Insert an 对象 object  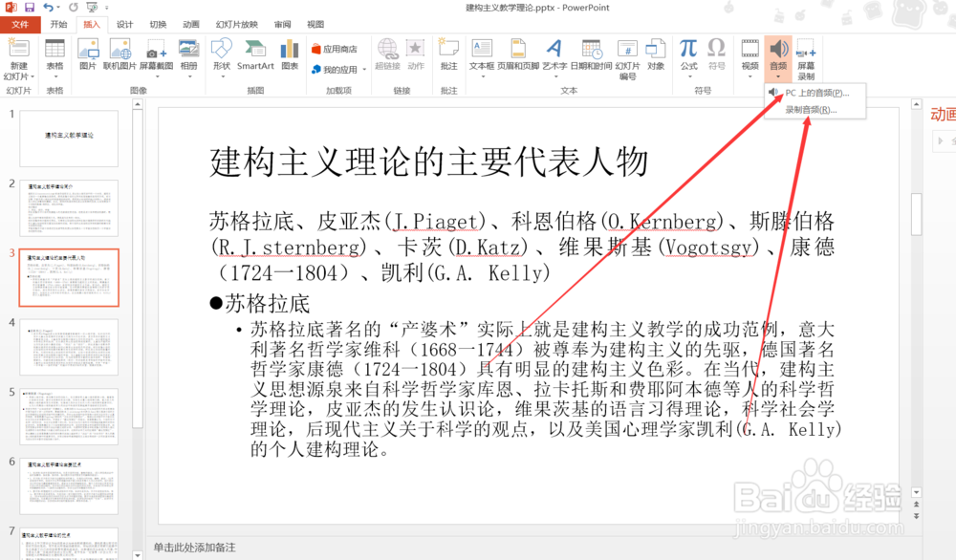656,49
